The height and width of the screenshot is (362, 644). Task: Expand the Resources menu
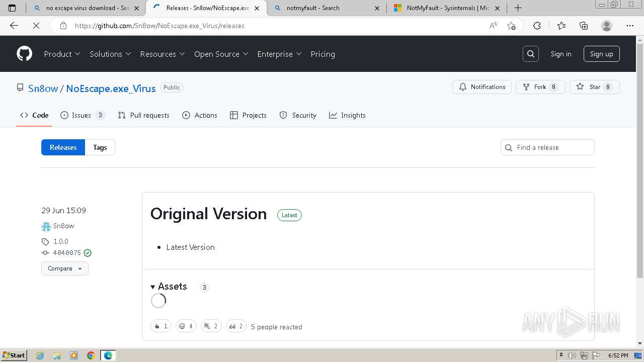pos(163,54)
